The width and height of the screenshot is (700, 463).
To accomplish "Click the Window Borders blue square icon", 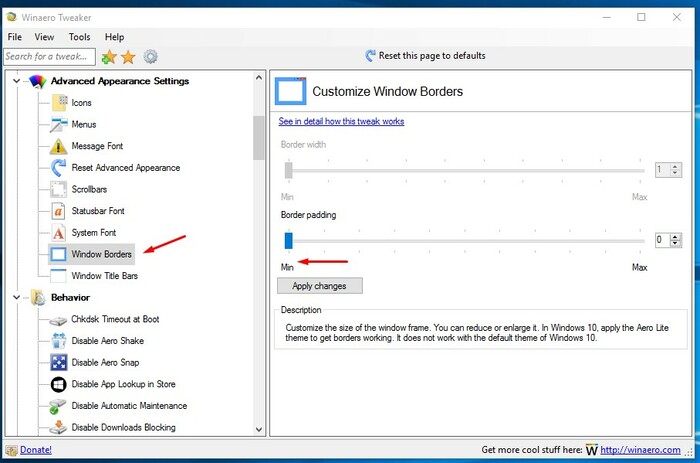I will click(58, 254).
